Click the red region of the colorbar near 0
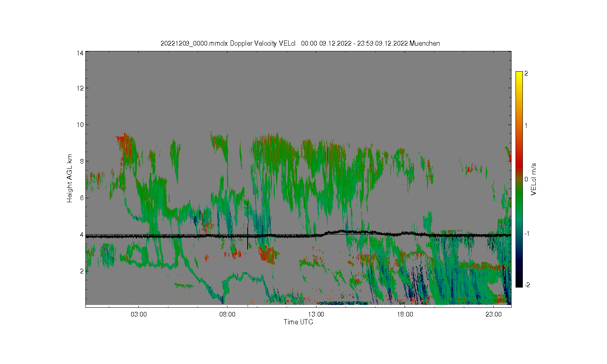This screenshot has width=607, height=364. click(519, 166)
